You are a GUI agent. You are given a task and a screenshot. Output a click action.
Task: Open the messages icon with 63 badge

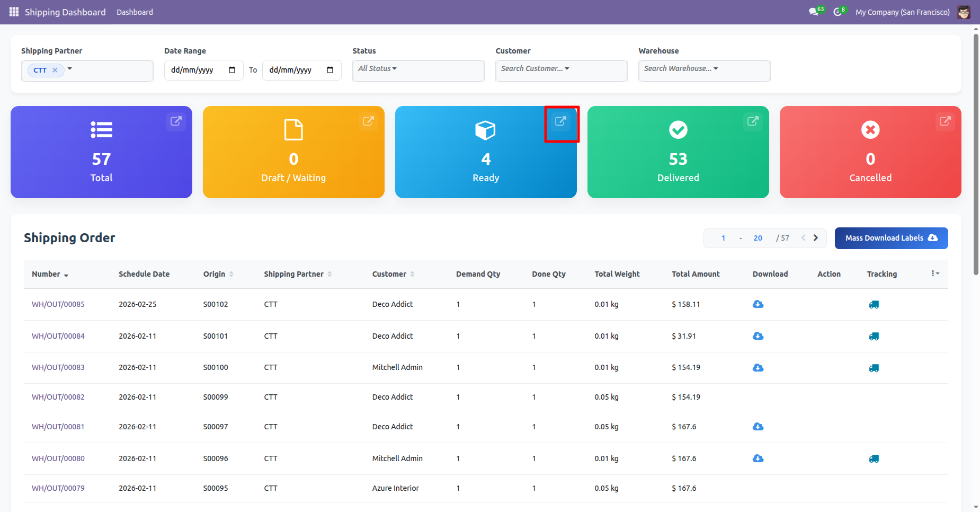[814, 12]
